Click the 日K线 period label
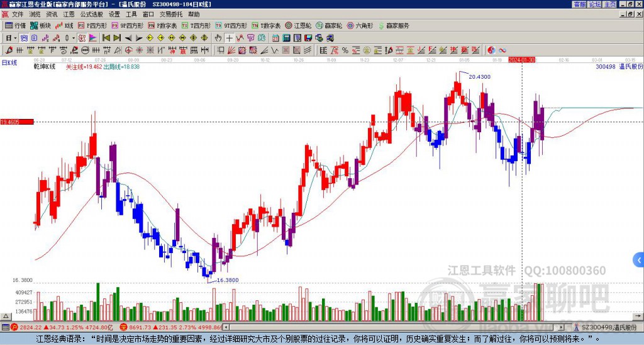 [9, 63]
